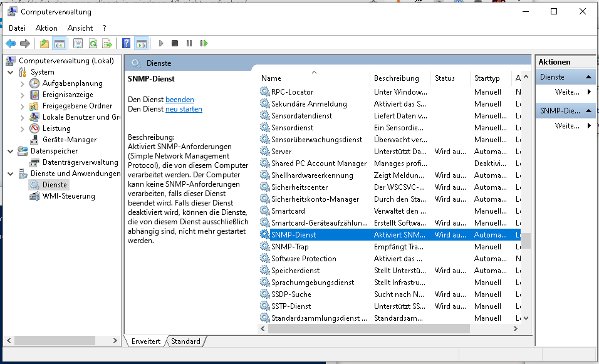Open the export list toolbar icon
The image size is (599, 364).
click(x=108, y=43)
